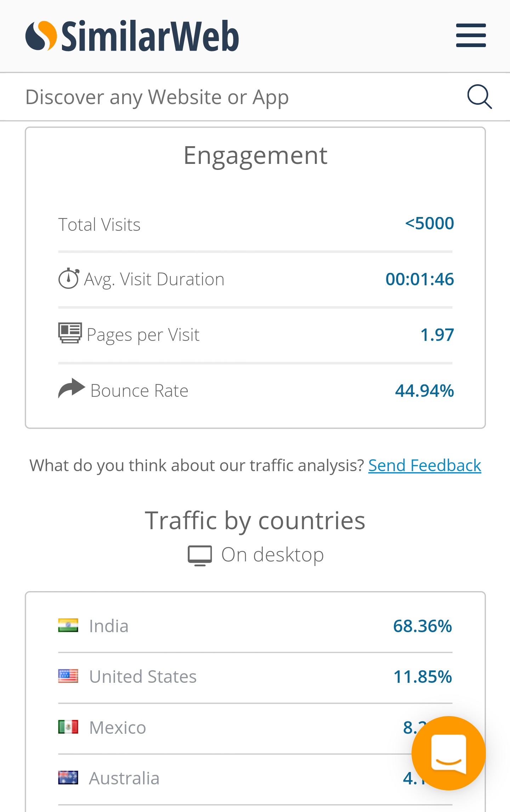Click the United States flag icon
This screenshot has height=812, width=510.
pos(68,676)
